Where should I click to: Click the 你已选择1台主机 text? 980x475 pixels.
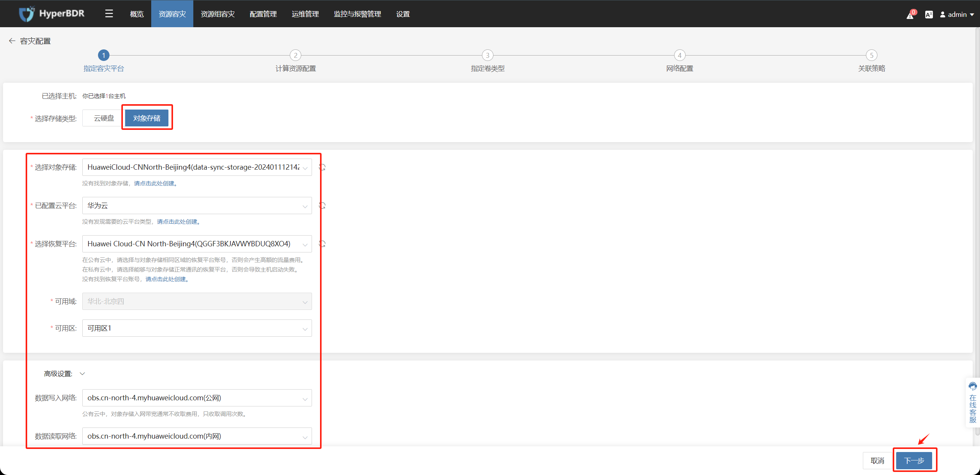[104, 96]
